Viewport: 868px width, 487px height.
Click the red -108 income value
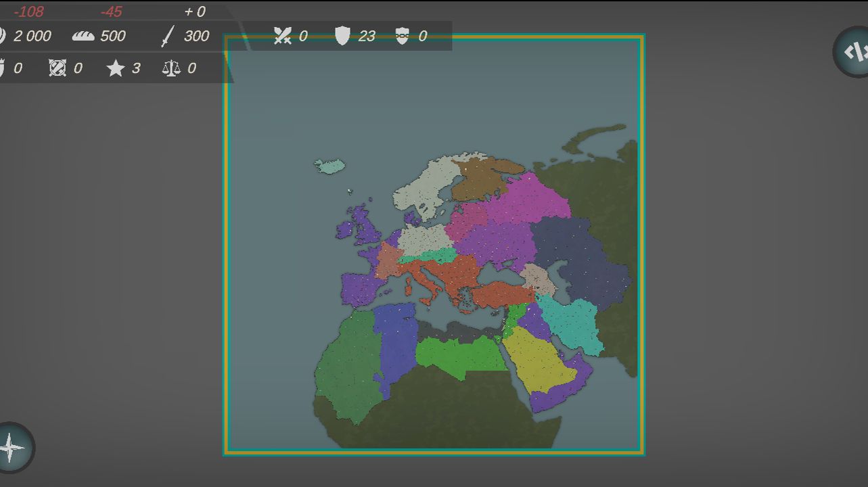(28, 11)
